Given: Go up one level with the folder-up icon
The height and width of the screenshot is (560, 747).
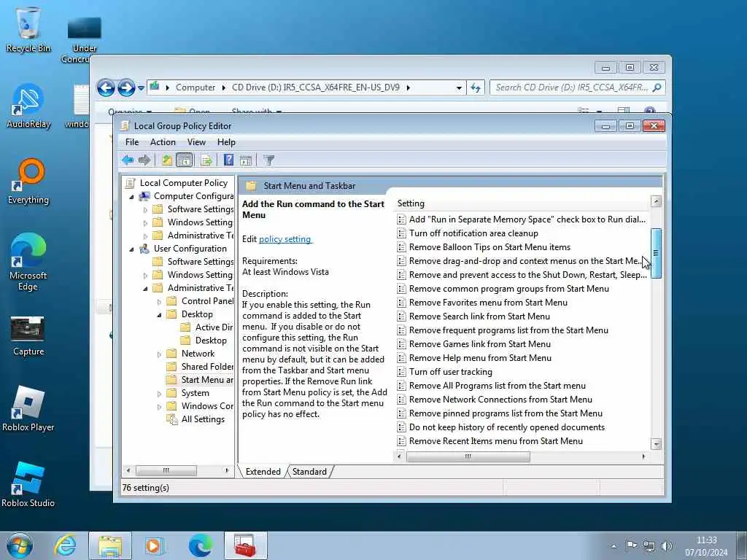Looking at the screenshot, I should [167, 160].
